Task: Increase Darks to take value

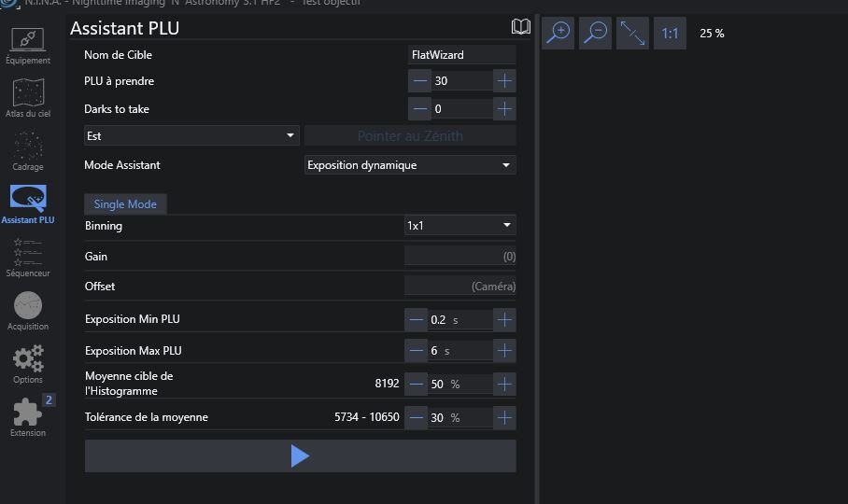Action: tap(504, 109)
